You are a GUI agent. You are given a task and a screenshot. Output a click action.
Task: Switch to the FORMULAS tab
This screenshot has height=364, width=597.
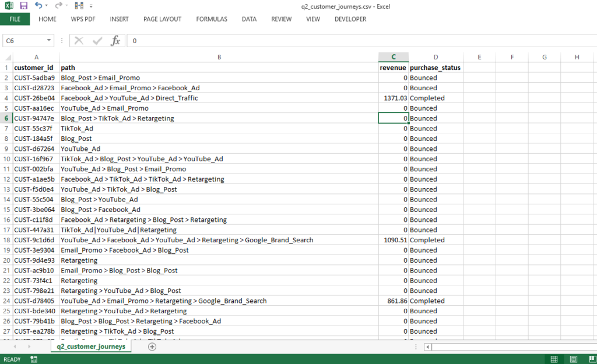tap(212, 19)
